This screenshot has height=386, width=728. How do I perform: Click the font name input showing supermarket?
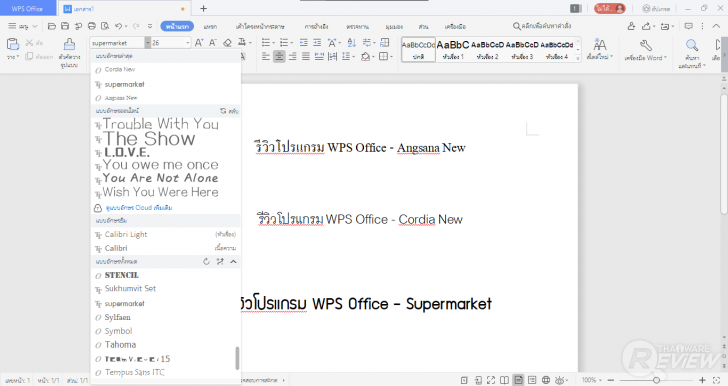tap(117, 43)
